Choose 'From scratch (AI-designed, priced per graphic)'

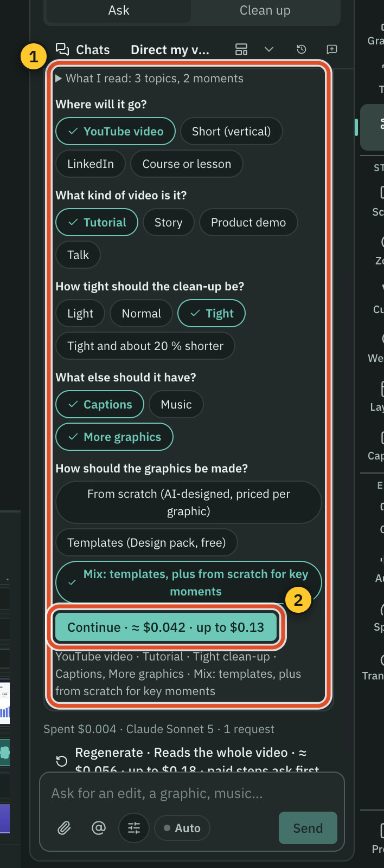[189, 503]
